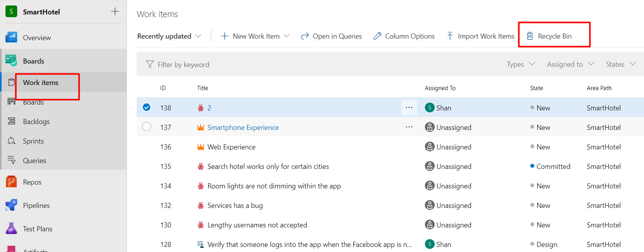
Task: Open the Overview section
Action: point(37,38)
